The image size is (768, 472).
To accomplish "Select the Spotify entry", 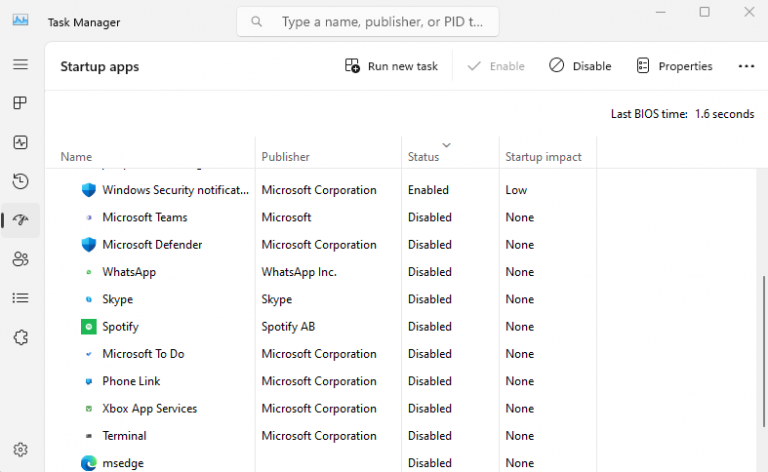I will [x=120, y=327].
